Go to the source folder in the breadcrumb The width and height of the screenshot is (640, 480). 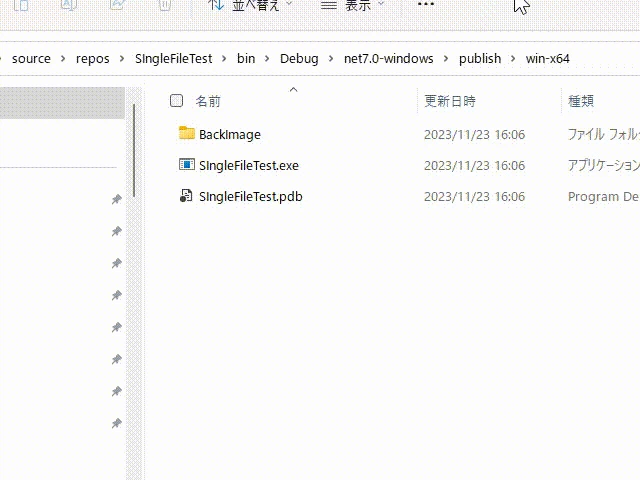31,59
